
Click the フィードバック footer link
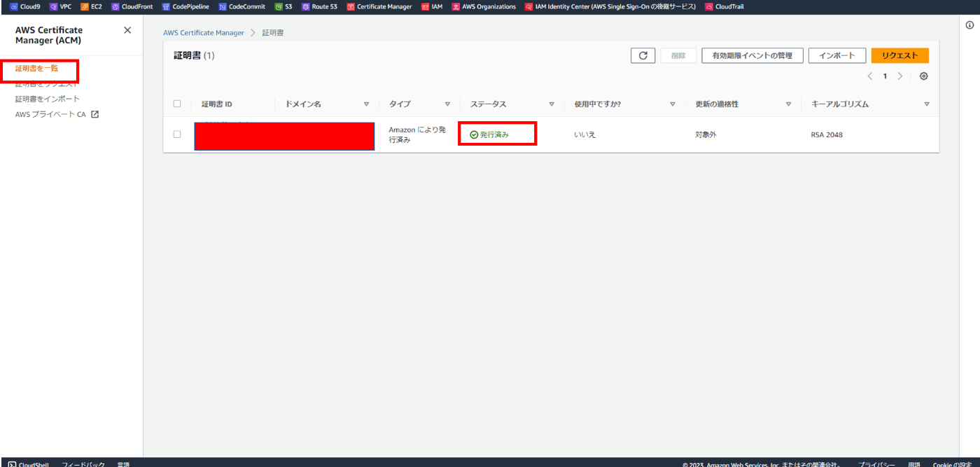coord(83,464)
